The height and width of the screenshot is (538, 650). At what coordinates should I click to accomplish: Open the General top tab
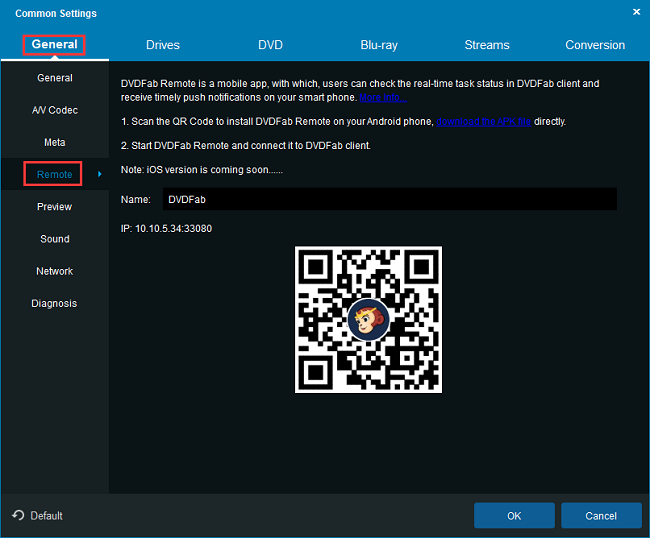click(x=55, y=45)
